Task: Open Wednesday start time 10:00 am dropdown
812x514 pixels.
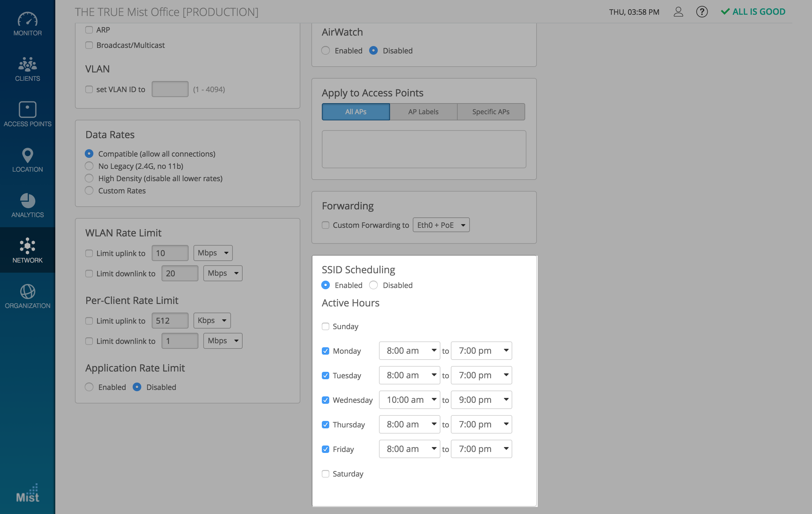Action: (409, 400)
